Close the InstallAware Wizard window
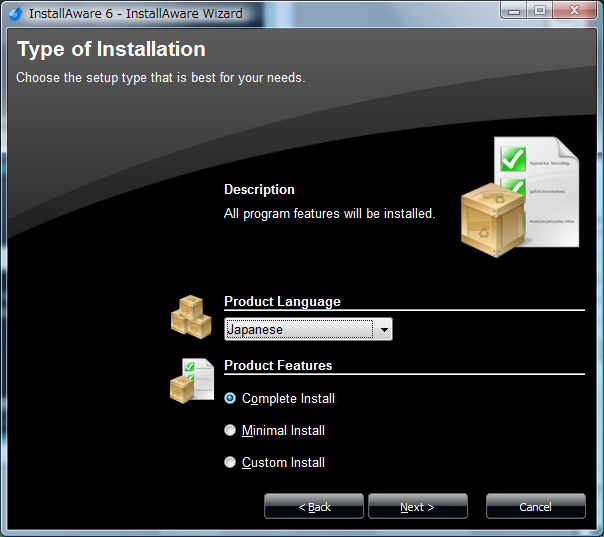The width and height of the screenshot is (604, 537). tap(574, 11)
